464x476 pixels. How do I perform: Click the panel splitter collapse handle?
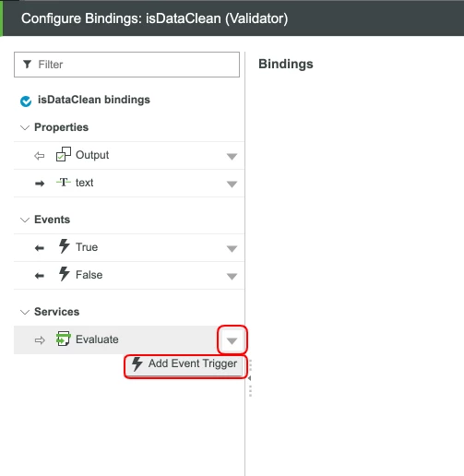tap(250, 378)
